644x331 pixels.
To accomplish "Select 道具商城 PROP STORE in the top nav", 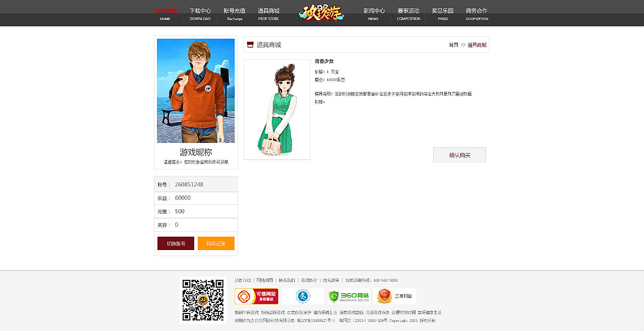I will coord(269,14).
